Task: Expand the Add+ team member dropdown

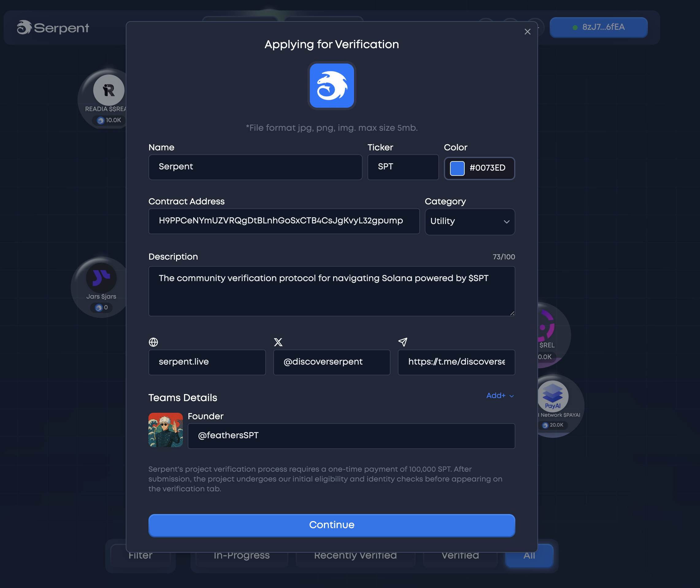Action: [x=500, y=396]
